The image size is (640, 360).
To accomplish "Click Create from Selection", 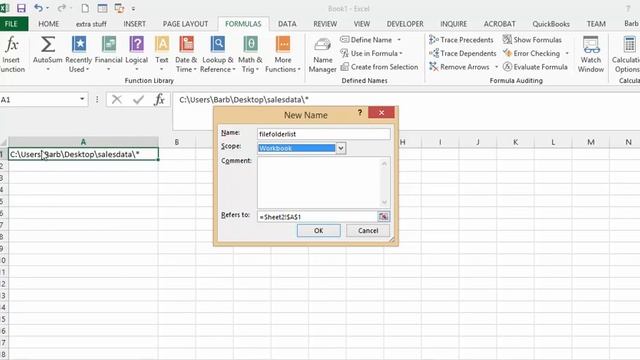I will pyautogui.click(x=379, y=67).
